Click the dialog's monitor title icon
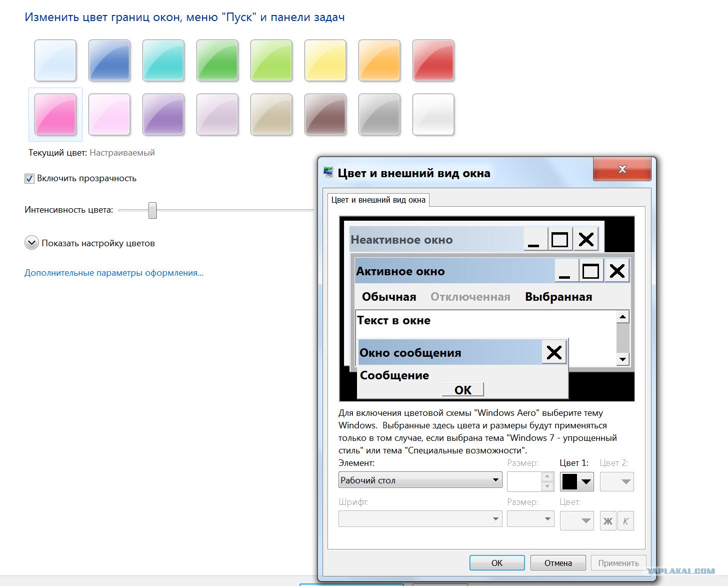 coord(328,173)
